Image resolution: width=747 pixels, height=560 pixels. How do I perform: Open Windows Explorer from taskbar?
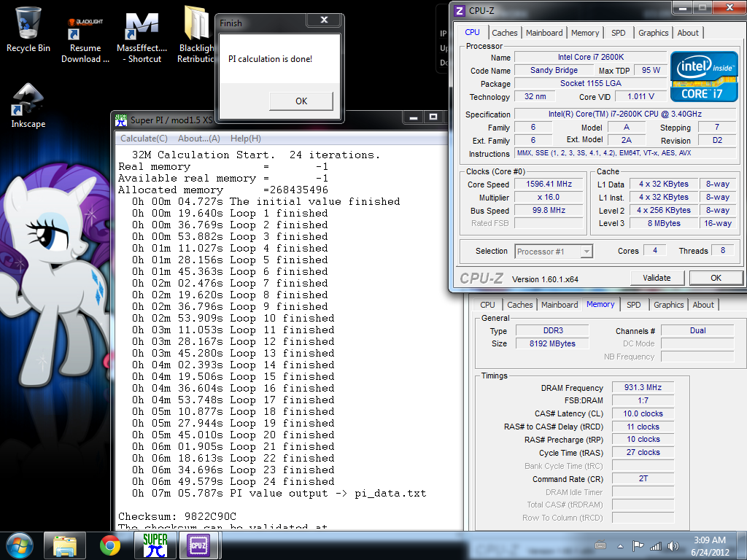65,545
